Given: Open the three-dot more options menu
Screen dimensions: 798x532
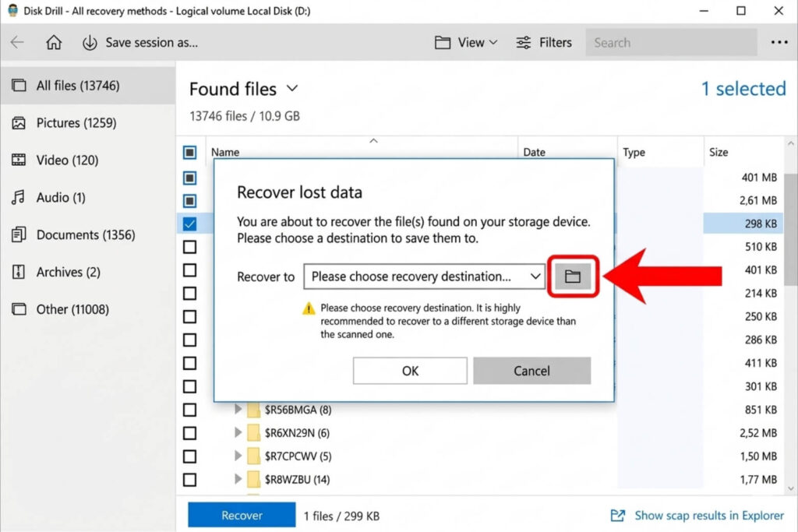Looking at the screenshot, I should point(779,43).
